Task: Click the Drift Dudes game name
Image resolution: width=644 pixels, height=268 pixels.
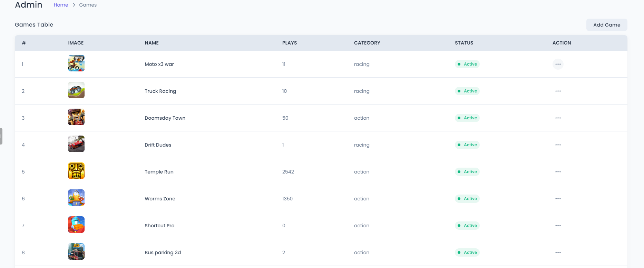Action: click(x=158, y=145)
